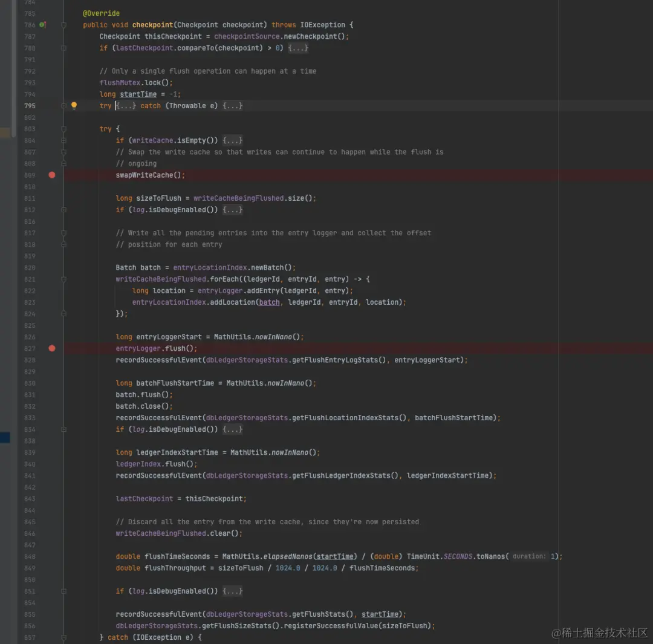
Task: Click batch.close() call
Action: click(144, 406)
